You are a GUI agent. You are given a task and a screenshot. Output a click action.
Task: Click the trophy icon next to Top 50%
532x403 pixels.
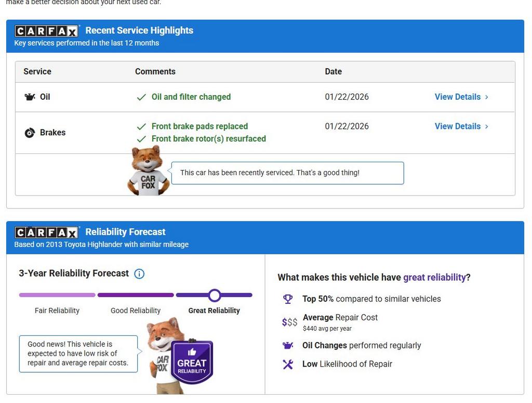pos(288,299)
